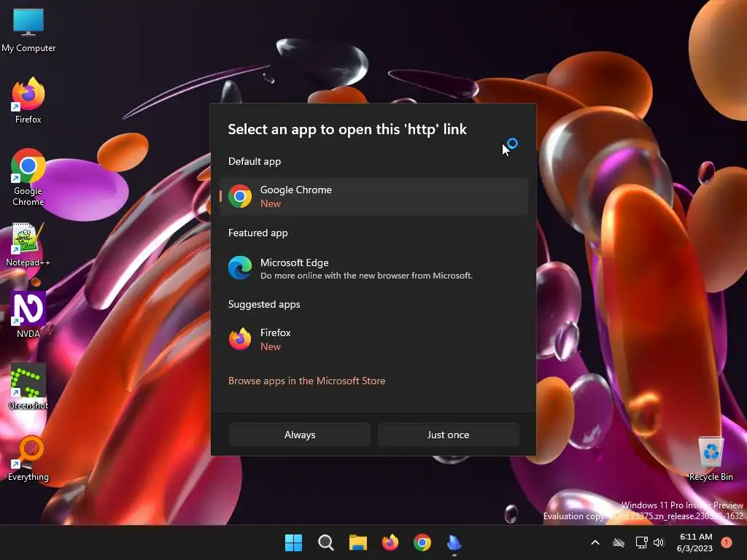Click the Just once button

coord(449,435)
